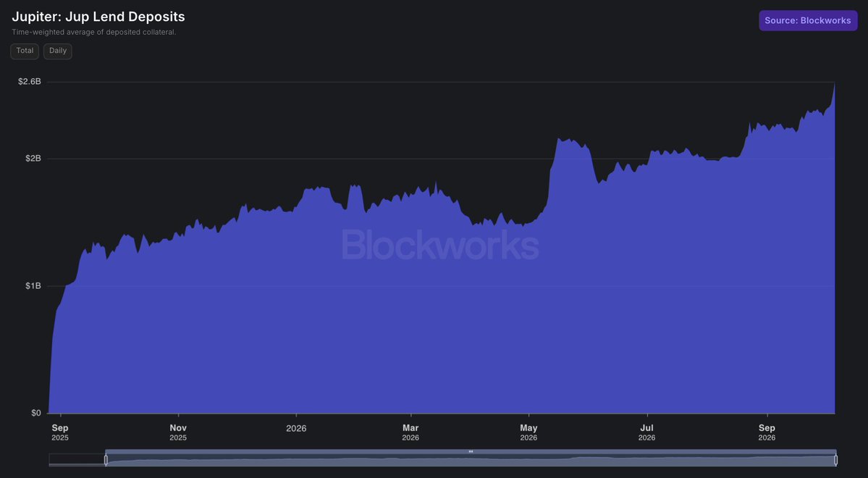
Task: Click the Sep 2025 x-axis label
Action: coord(60,432)
